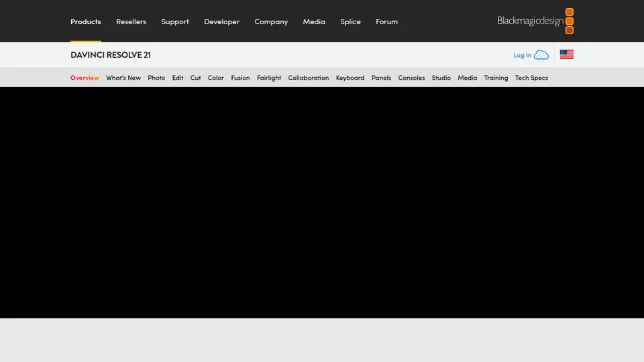644x362 pixels.
Task: Open the Training tab
Action: tap(496, 78)
